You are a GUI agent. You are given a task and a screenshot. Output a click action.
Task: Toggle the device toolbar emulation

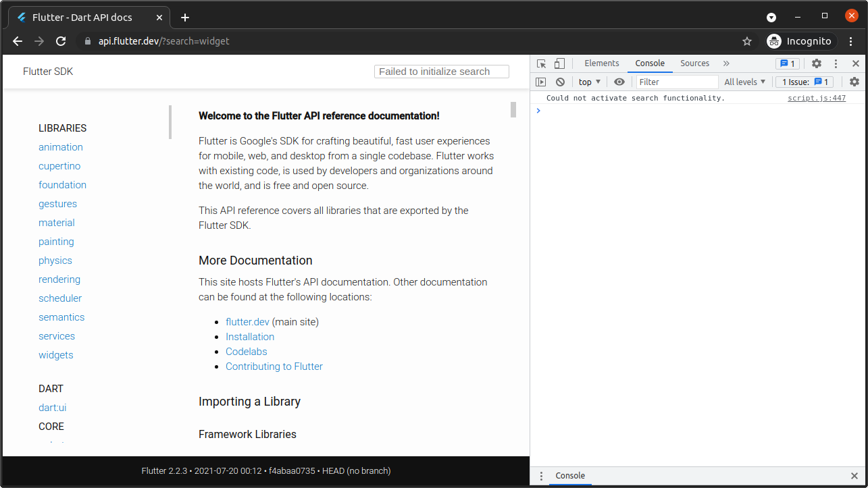[559, 63]
